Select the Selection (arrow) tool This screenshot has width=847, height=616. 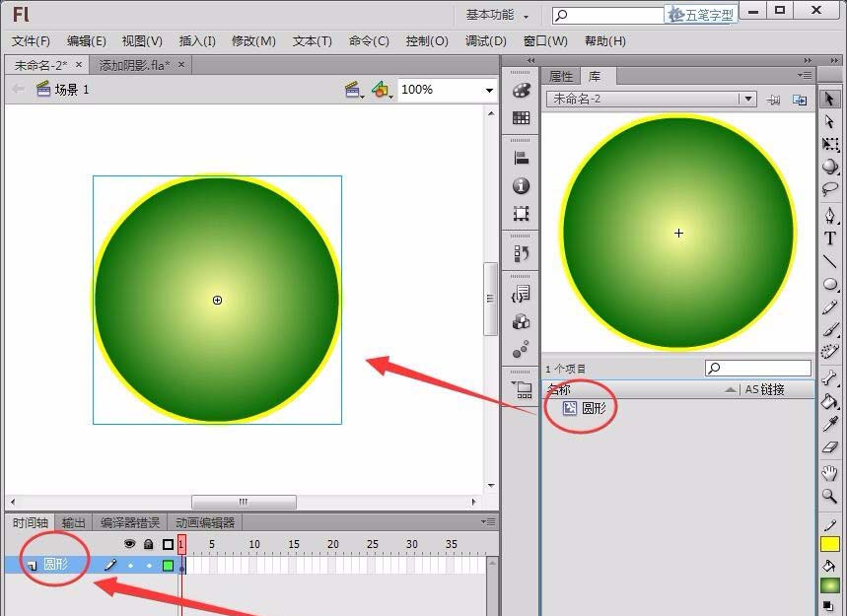(x=829, y=99)
